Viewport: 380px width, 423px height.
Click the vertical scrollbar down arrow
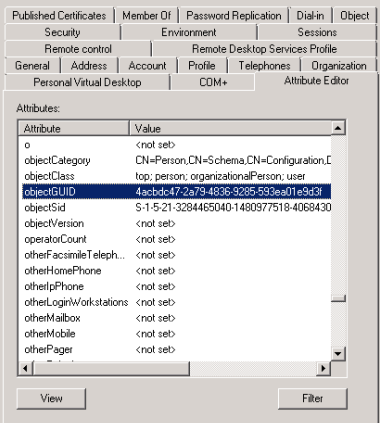point(338,354)
